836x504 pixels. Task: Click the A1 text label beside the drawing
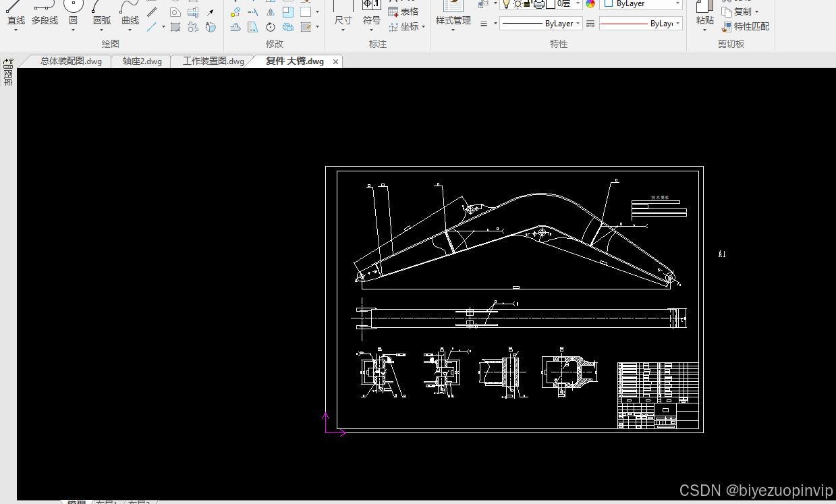pyautogui.click(x=722, y=254)
